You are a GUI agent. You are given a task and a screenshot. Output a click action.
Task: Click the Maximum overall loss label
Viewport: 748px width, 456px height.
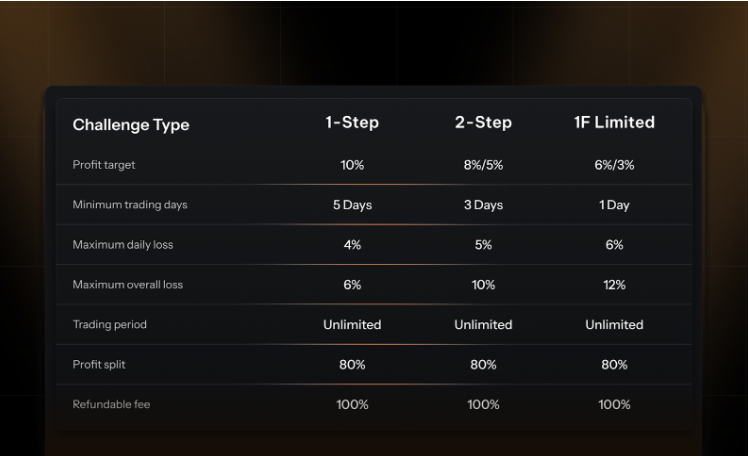pyautogui.click(x=128, y=285)
